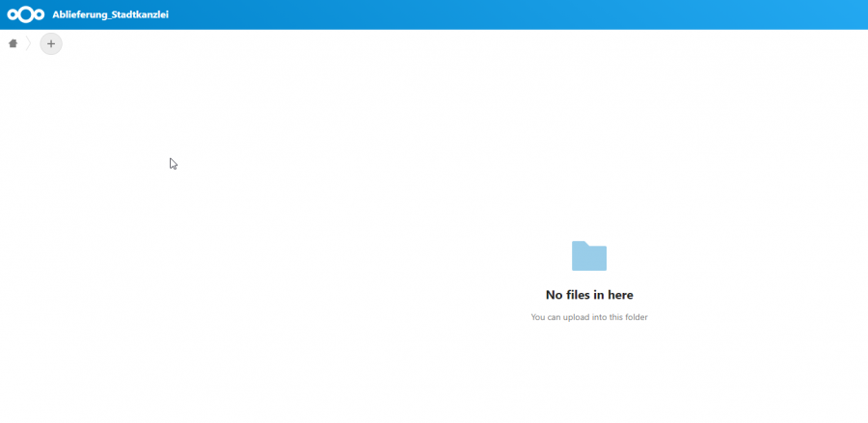Navigate to root using the breadcrumb home
Viewport: 868px width, 423px height.
click(14, 43)
